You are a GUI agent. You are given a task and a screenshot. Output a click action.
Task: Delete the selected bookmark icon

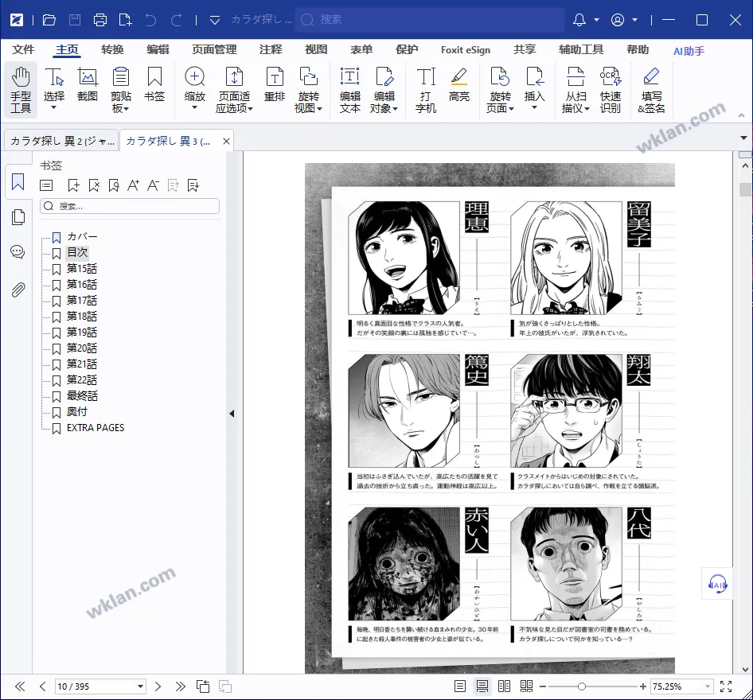94,185
